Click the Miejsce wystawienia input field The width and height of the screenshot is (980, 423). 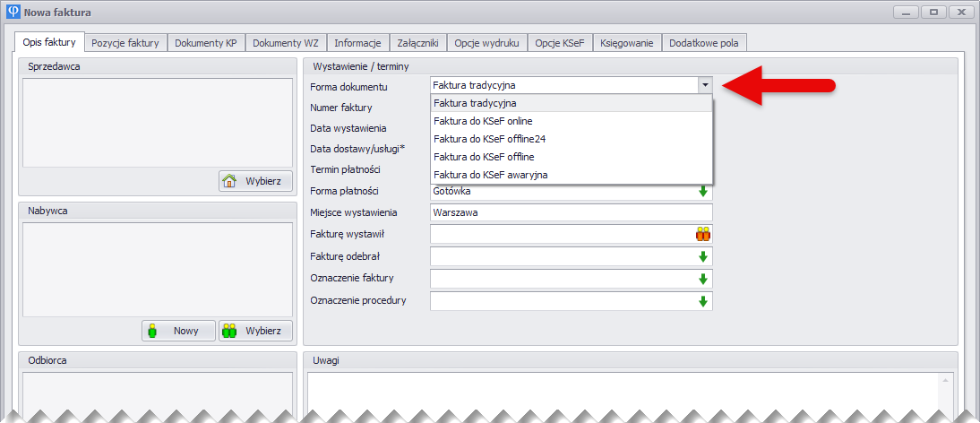pos(571,213)
